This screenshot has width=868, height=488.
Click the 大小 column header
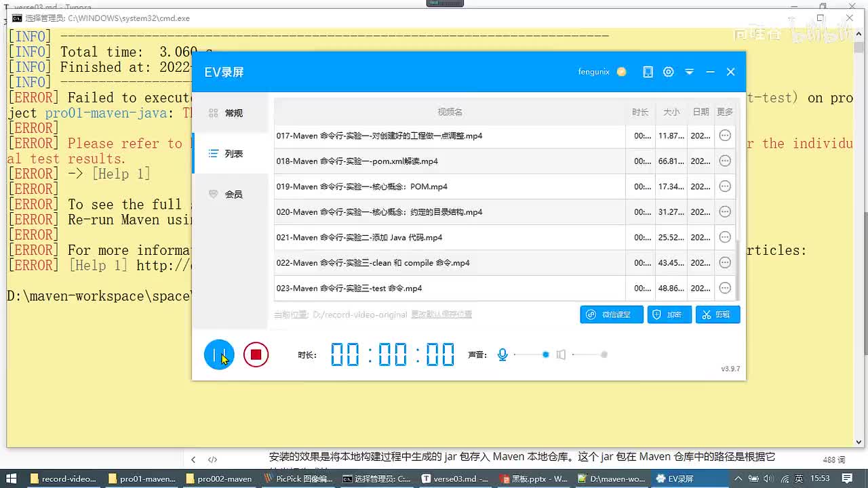[x=671, y=112]
